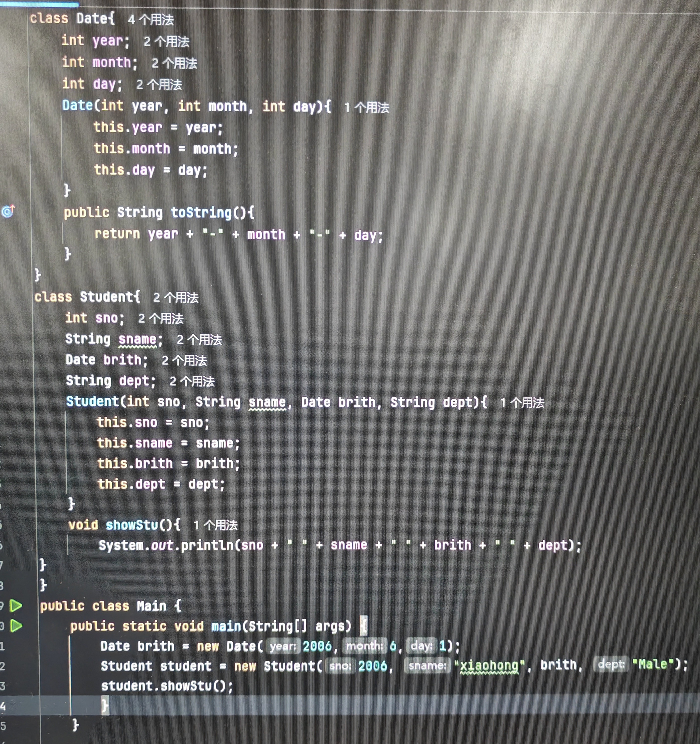Open usages hint next to Date constructor
This screenshot has height=744, width=700.
coord(367,108)
